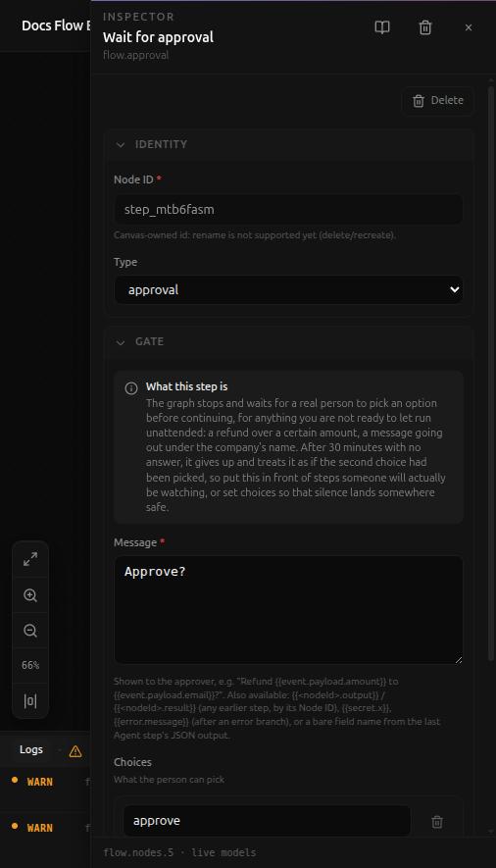
Task: Click the zoom in magnifier icon
Action: pos(30,595)
